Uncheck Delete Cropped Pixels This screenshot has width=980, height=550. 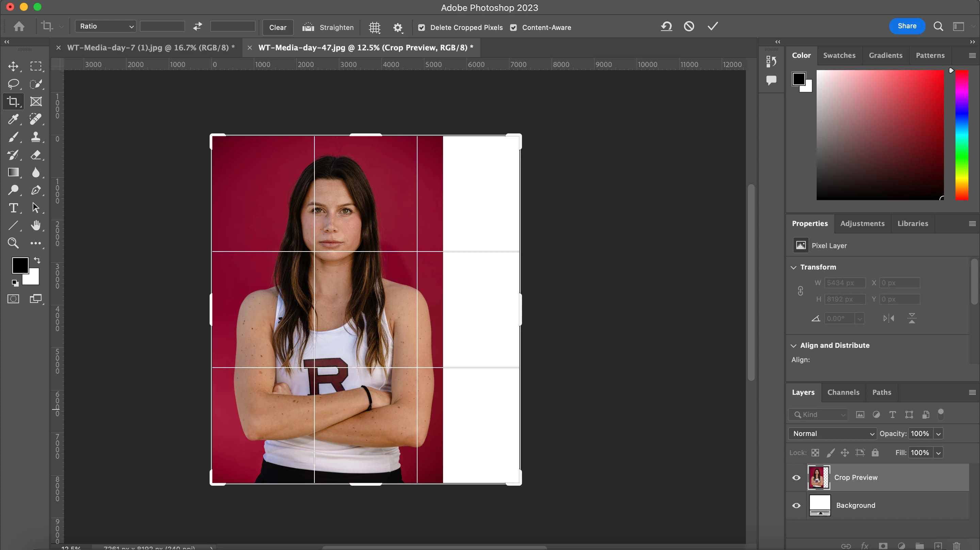pos(422,28)
